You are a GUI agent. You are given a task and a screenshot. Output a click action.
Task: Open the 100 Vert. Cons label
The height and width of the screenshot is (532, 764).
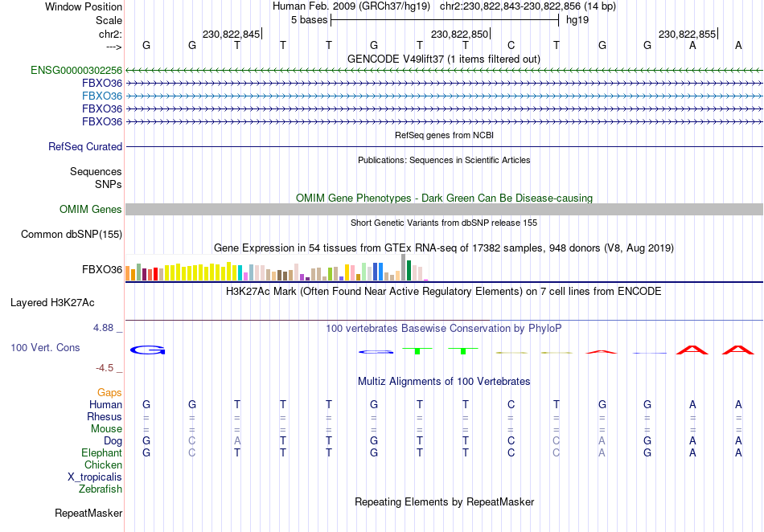(45, 347)
